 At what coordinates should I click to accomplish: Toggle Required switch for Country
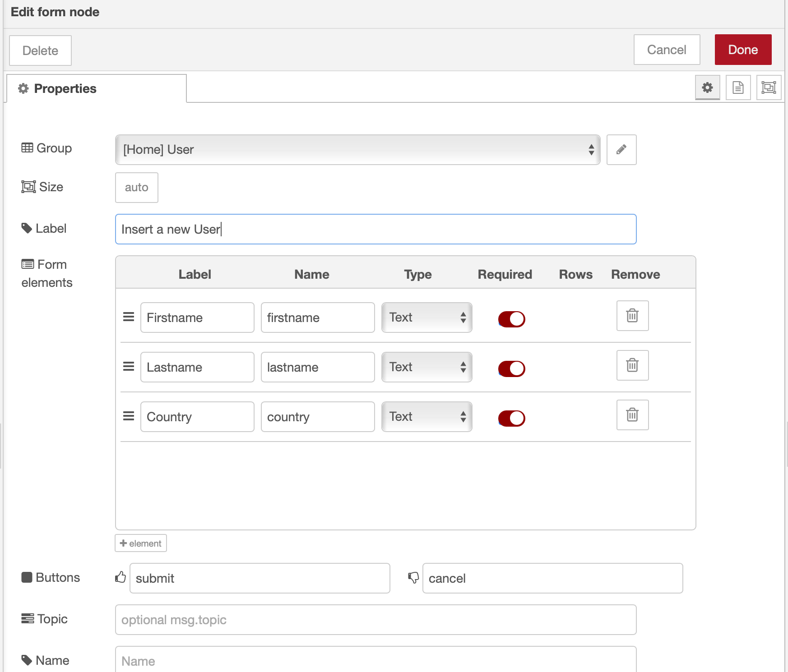point(511,418)
